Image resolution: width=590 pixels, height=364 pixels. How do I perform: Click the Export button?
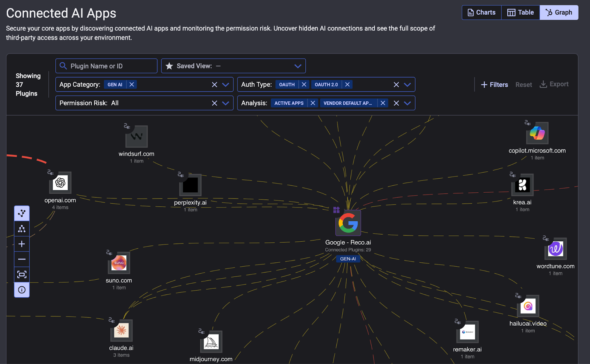pos(554,84)
